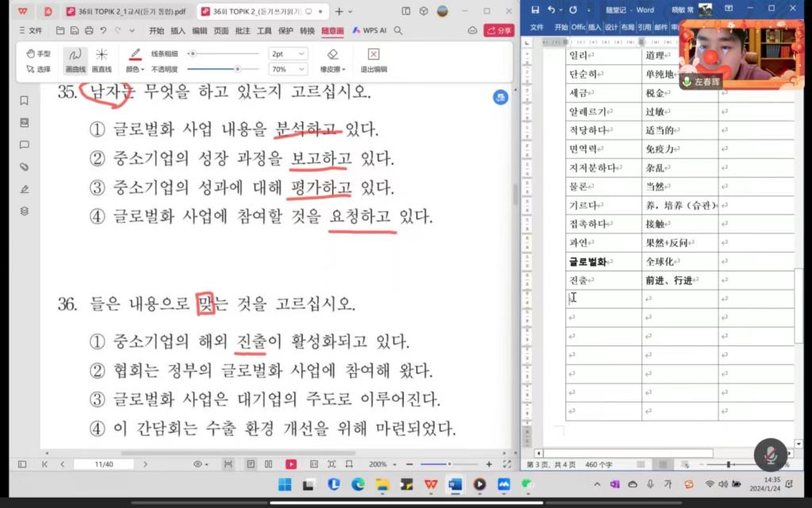
Task: Click the red 分享 share button
Action: (500, 30)
